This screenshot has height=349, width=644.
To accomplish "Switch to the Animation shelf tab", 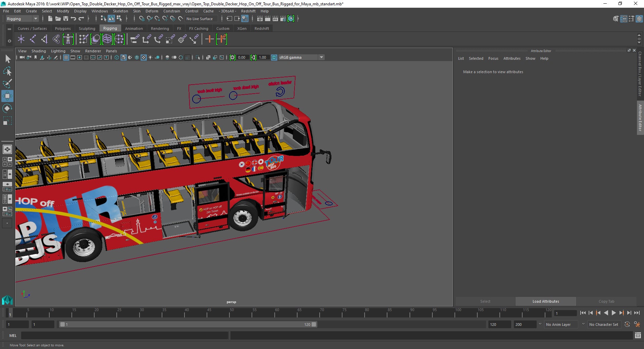I will (x=134, y=29).
